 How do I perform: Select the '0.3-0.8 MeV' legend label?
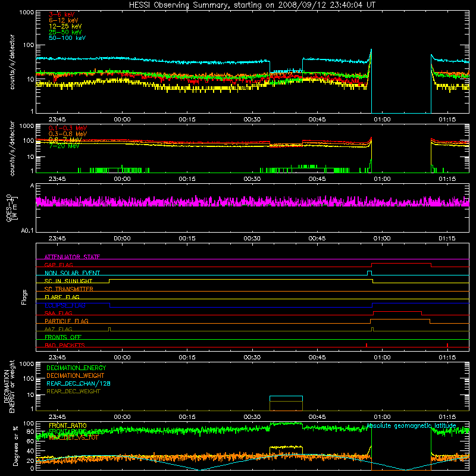(68, 134)
